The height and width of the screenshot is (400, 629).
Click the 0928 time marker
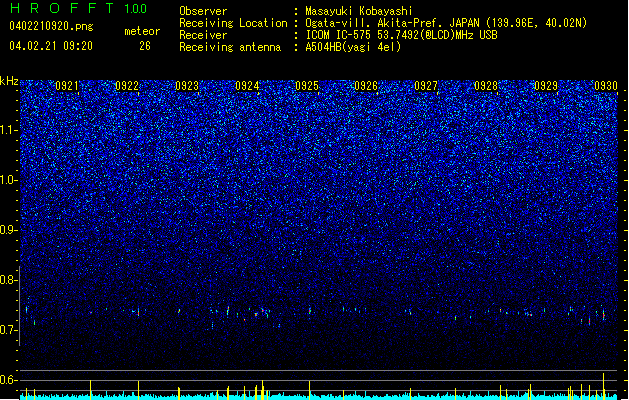pos(486,86)
